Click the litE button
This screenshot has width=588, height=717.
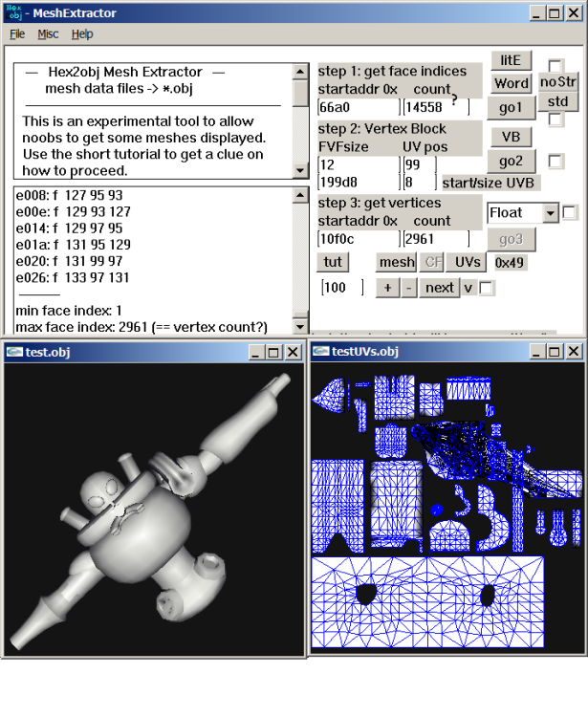point(511,60)
